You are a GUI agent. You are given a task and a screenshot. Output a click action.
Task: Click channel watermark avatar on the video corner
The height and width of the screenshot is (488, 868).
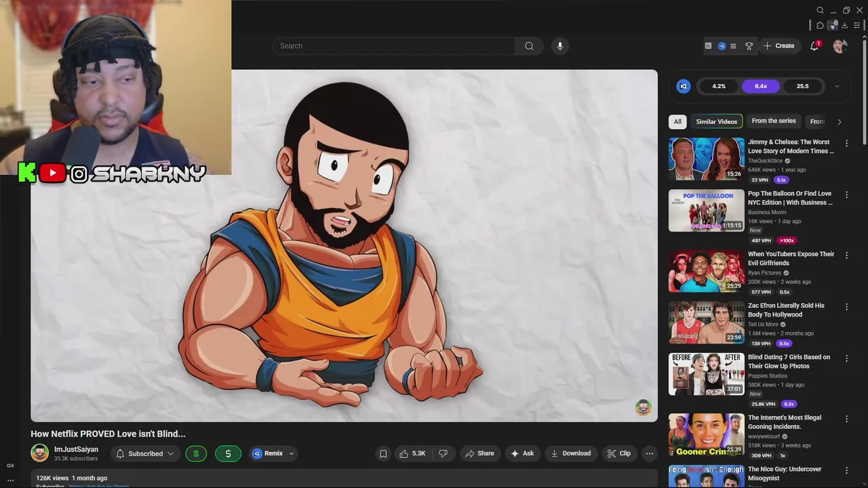click(643, 407)
